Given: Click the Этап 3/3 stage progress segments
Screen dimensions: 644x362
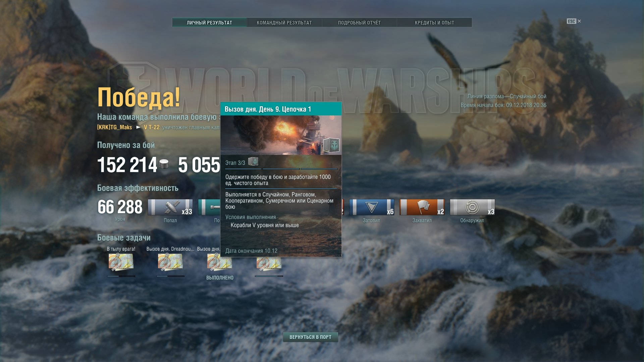Looking at the screenshot, I should pyautogui.click(x=281, y=169).
